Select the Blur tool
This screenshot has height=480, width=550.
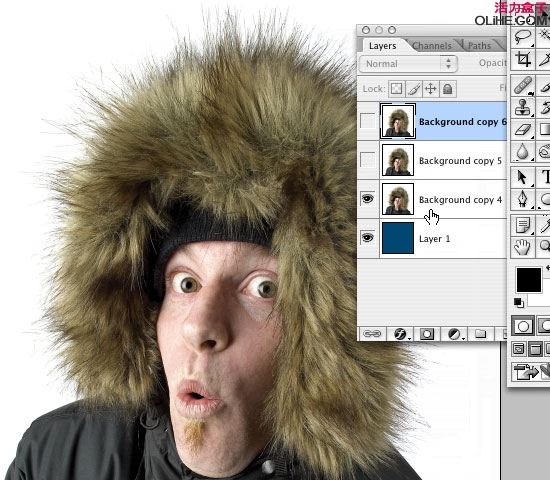click(523, 152)
